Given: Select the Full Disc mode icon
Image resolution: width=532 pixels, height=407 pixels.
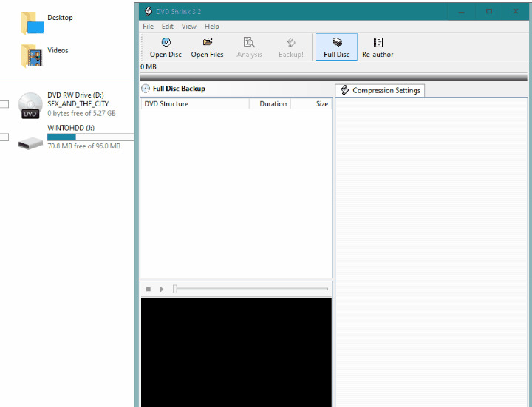Looking at the screenshot, I should click(336, 43).
